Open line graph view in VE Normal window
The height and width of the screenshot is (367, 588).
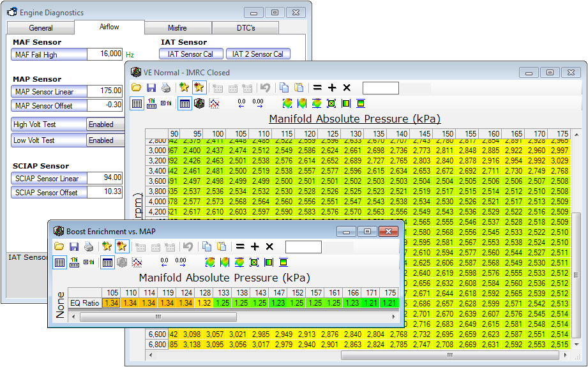point(214,103)
